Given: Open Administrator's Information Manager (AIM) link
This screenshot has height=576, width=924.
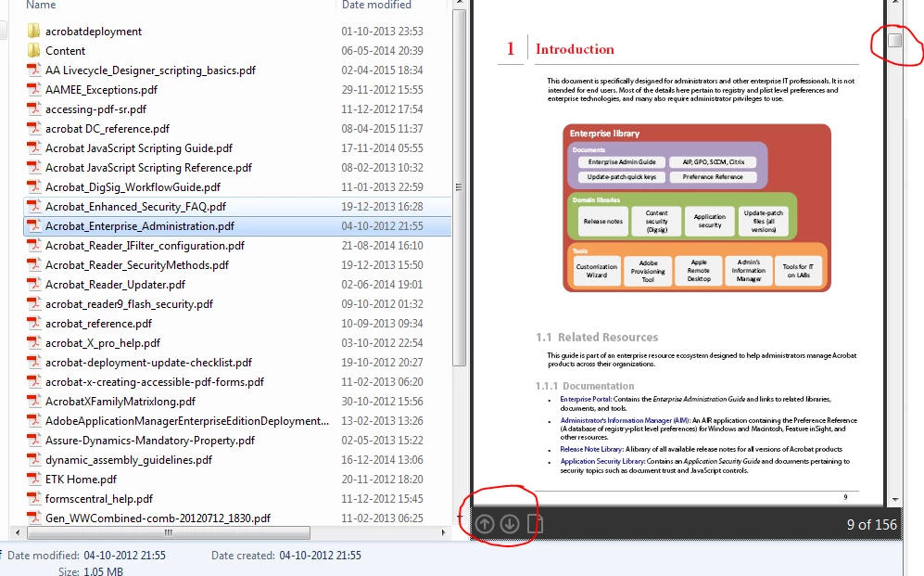Looking at the screenshot, I should click(626, 420).
